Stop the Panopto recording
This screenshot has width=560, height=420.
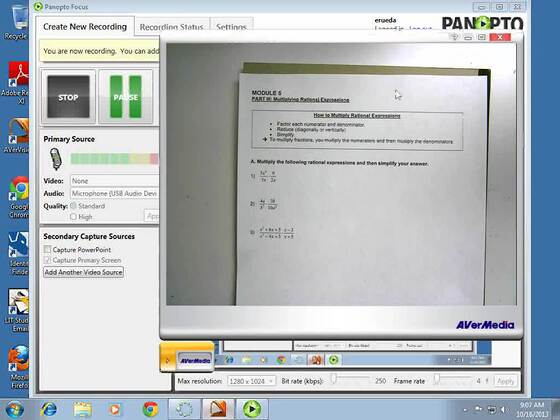(x=68, y=97)
